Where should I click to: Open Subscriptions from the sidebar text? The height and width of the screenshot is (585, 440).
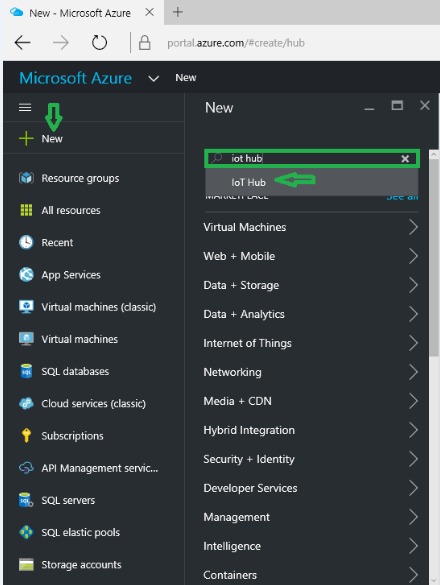pyautogui.click(x=72, y=436)
